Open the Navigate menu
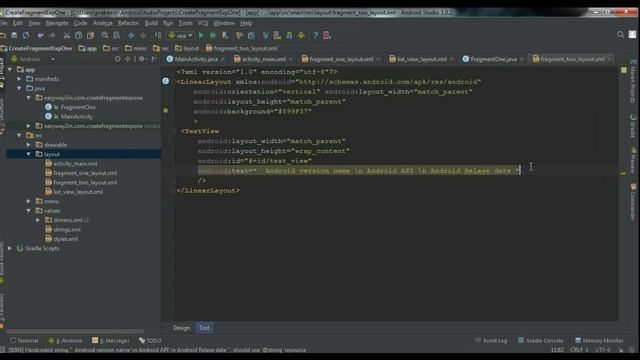The width and height of the screenshot is (640, 360). tap(57, 23)
